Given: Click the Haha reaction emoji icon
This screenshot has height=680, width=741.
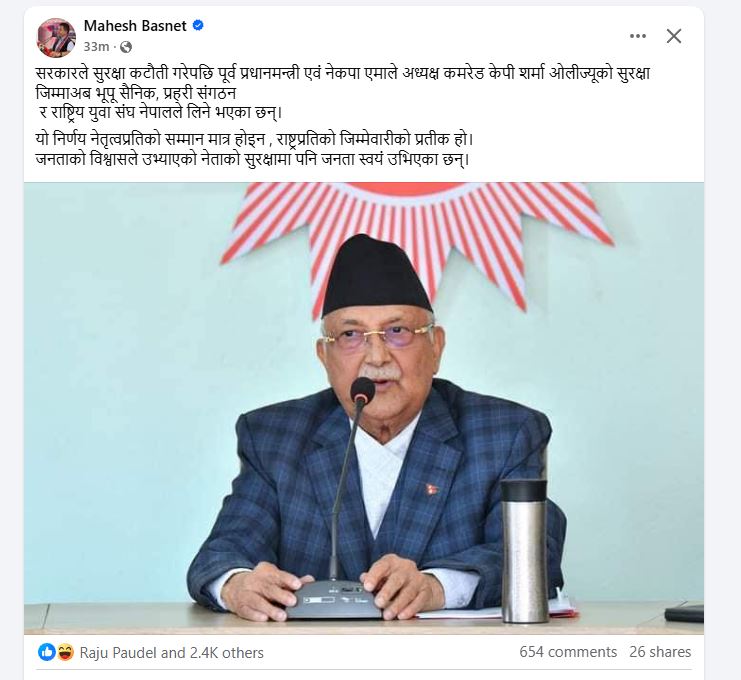Looking at the screenshot, I should pos(65,653).
